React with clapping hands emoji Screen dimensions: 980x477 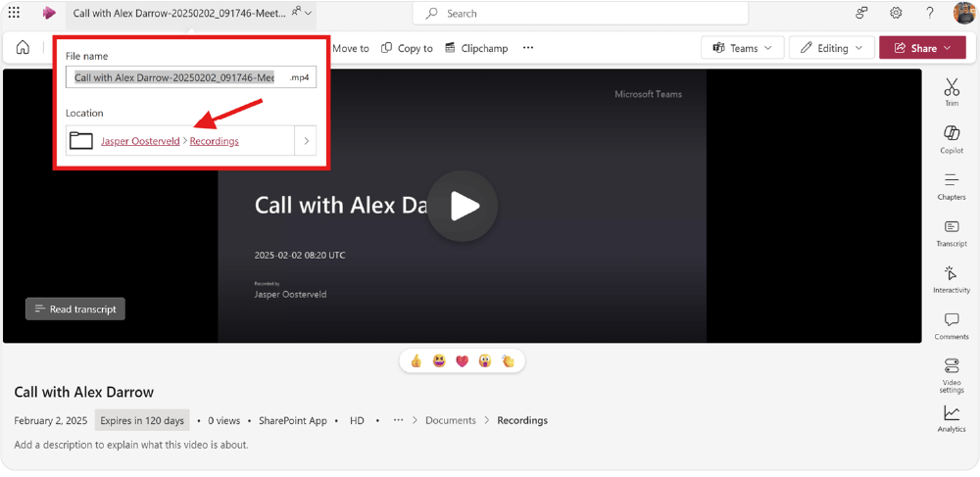tap(508, 360)
